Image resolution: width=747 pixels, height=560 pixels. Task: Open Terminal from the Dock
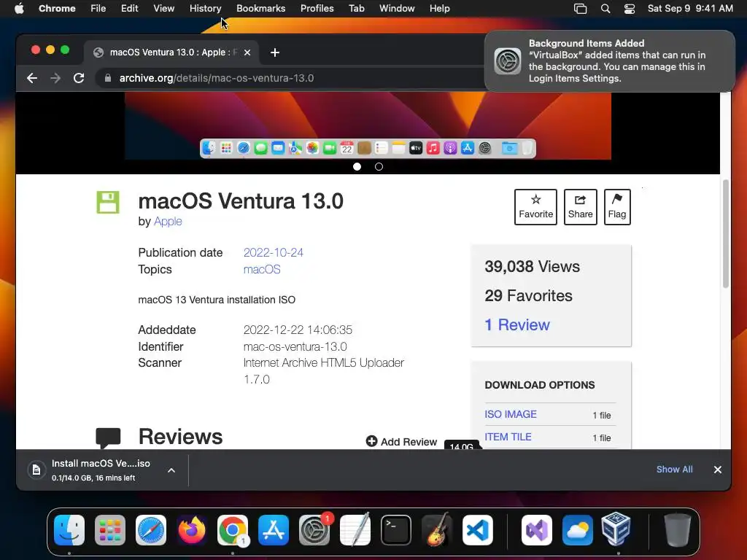tap(396, 530)
